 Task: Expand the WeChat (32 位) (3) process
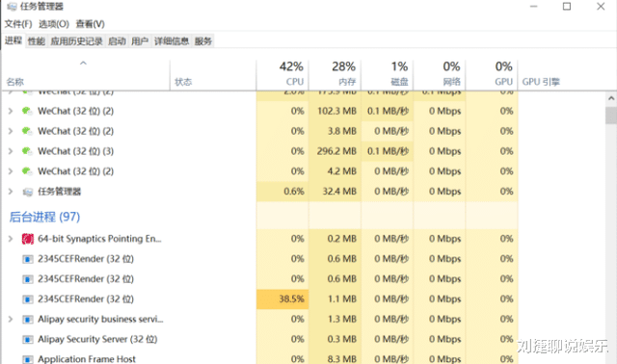point(11,151)
